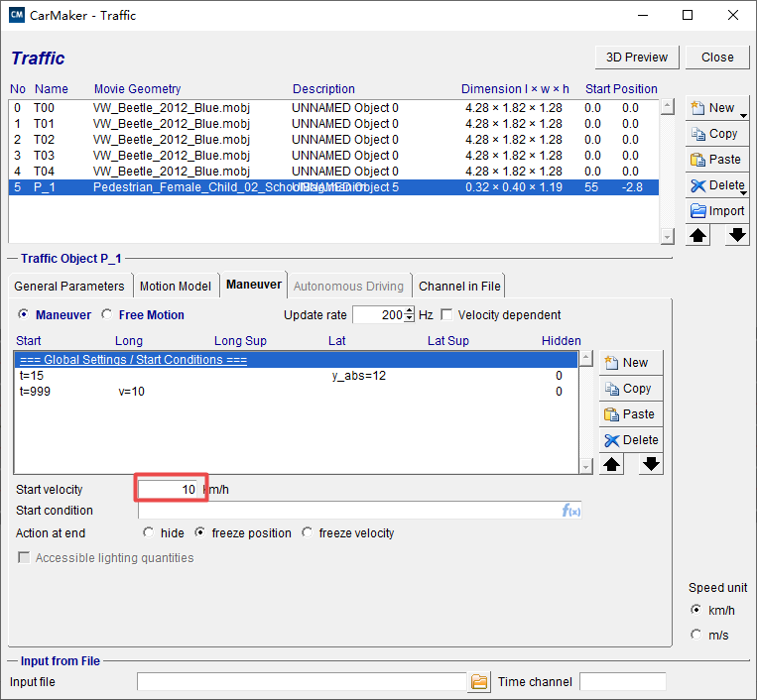Select traffic object row T00
This screenshot has width=757, height=700.
click(333, 108)
